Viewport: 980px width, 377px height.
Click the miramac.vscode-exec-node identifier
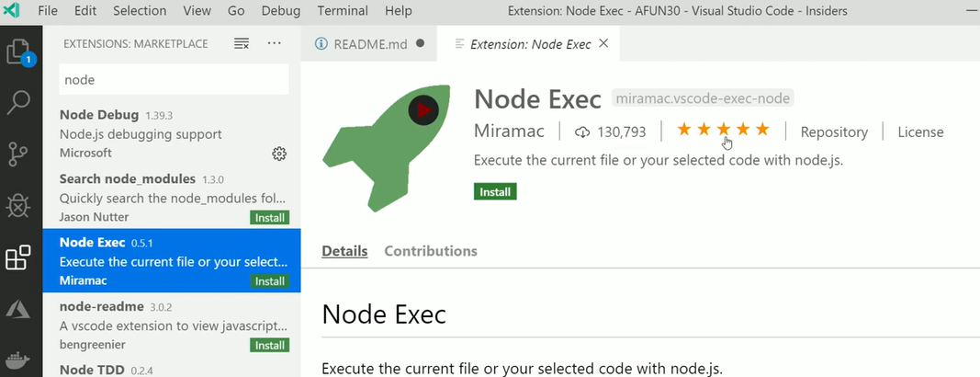pos(703,98)
